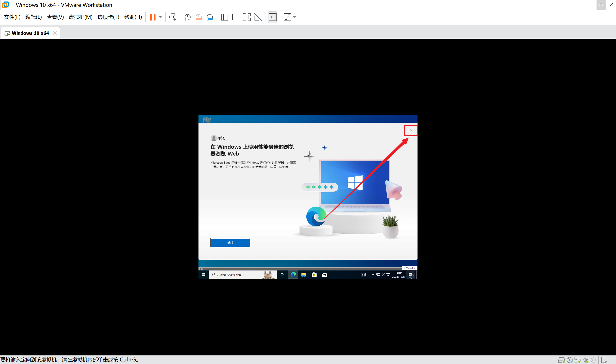Toggle the console view button
Screen dimensions: 616x364
pyautogui.click(x=272, y=17)
